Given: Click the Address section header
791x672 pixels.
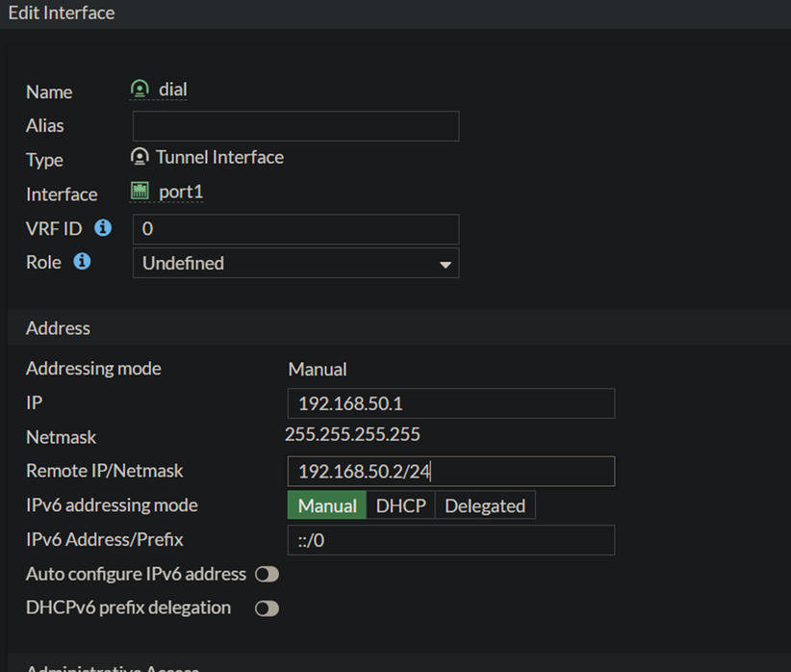Looking at the screenshot, I should [x=58, y=328].
